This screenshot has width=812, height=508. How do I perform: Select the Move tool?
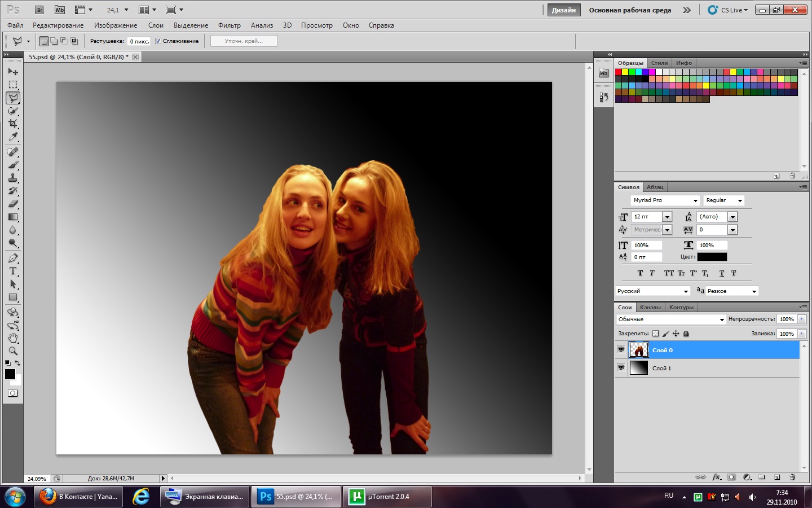(x=13, y=72)
